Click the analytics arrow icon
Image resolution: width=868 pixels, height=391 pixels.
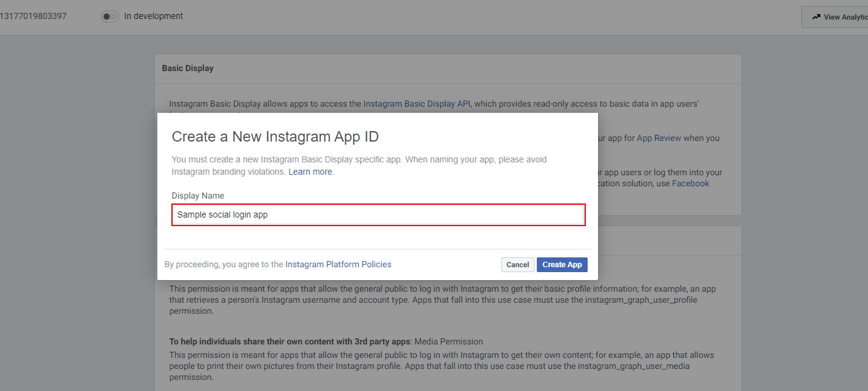[816, 17]
